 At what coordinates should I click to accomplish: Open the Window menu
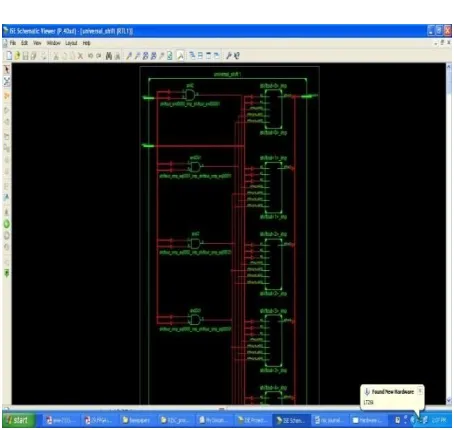click(x=53, y=43)
